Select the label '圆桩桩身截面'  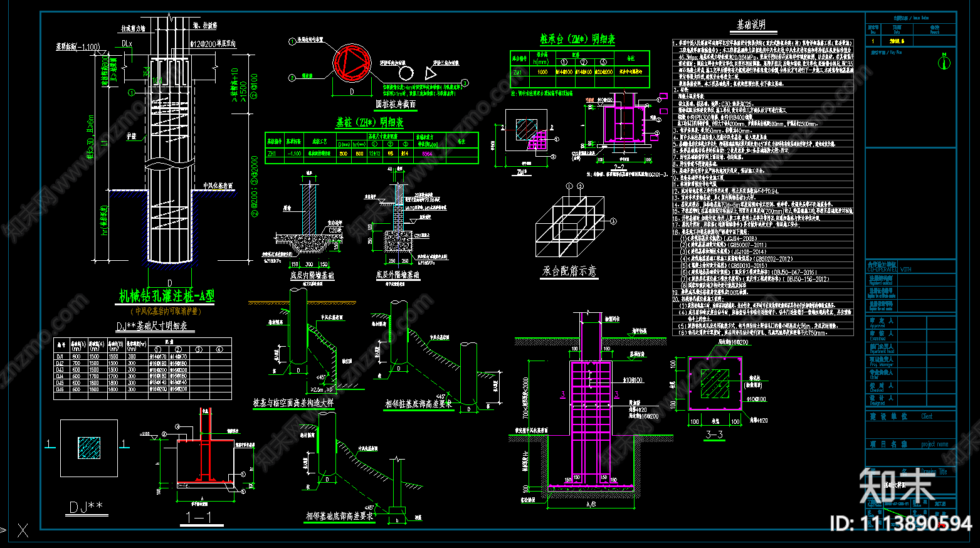tap(396, 104)
